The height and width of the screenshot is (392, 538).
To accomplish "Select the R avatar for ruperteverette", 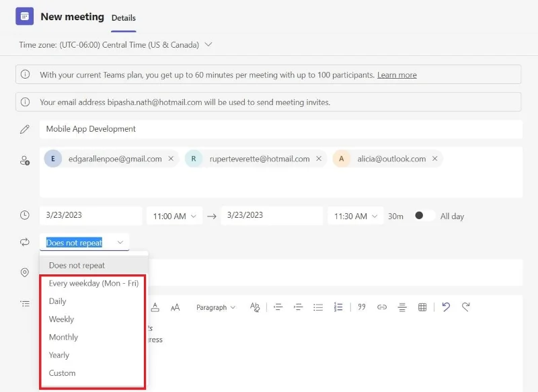I will pos(194,159).
